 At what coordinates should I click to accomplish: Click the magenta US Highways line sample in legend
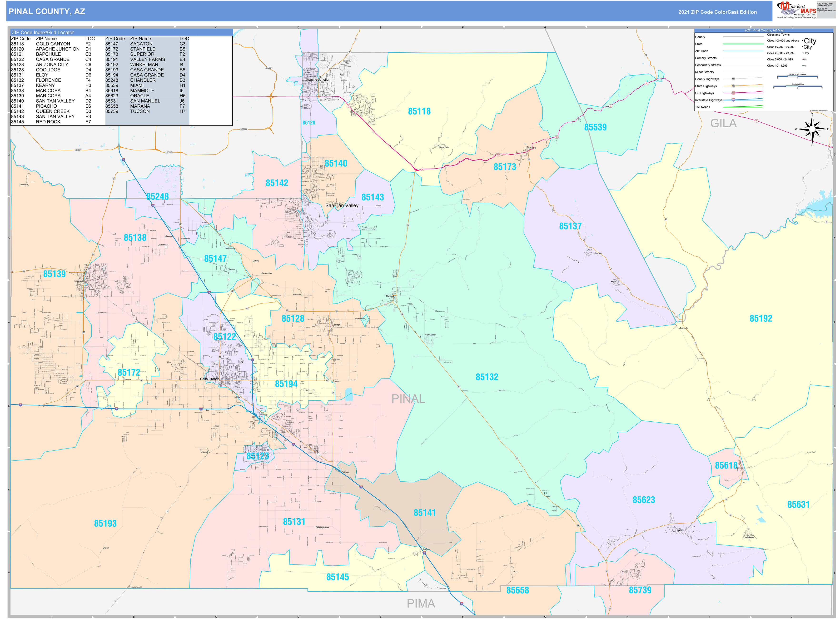click(743, 93)
